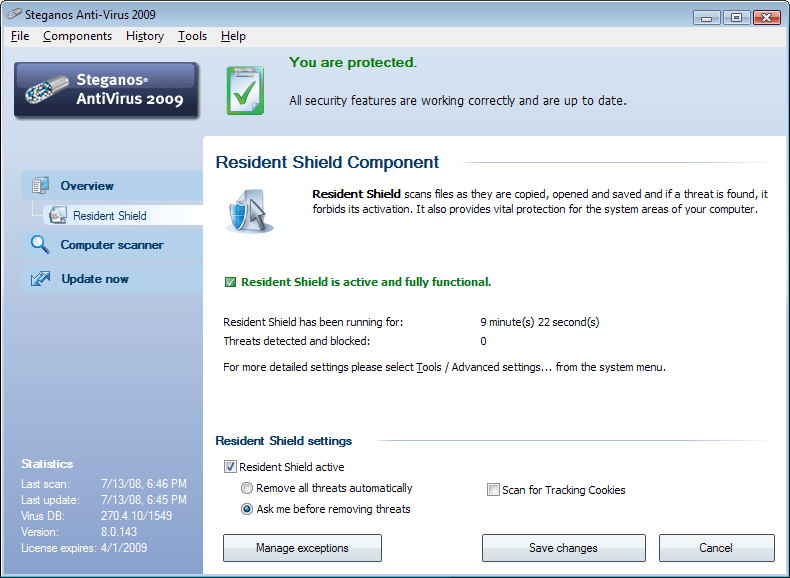The image size is (790, 578).
Task: Open the Computer scanner section
Action: coord(112,245)
